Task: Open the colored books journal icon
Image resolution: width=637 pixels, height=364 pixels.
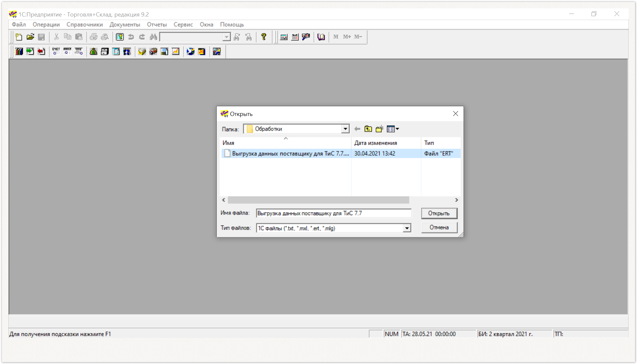Action: [19, 51]
